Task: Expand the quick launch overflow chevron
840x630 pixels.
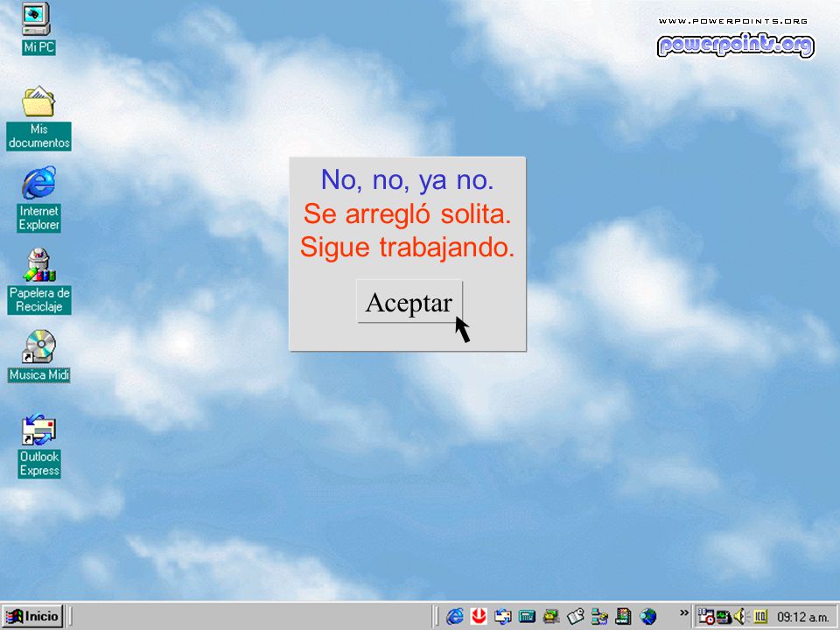Action: (683, 612)
